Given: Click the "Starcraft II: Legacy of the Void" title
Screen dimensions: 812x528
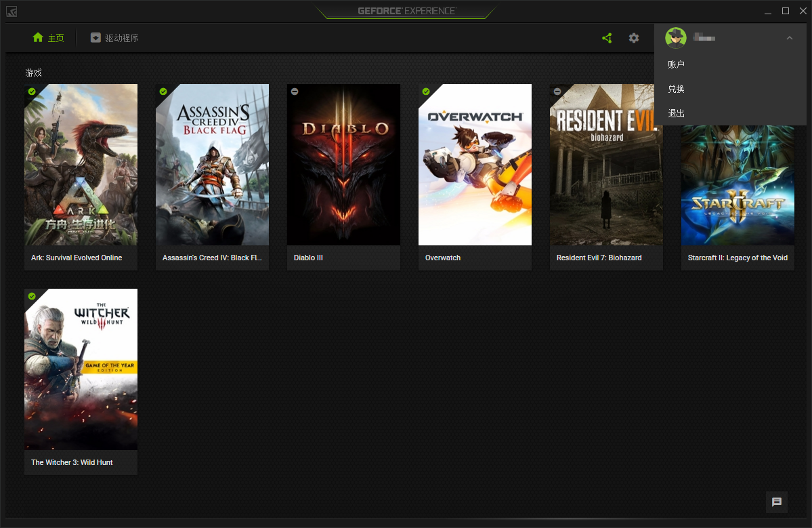Looking at the screenshot, I should click(x=738, y=258).
